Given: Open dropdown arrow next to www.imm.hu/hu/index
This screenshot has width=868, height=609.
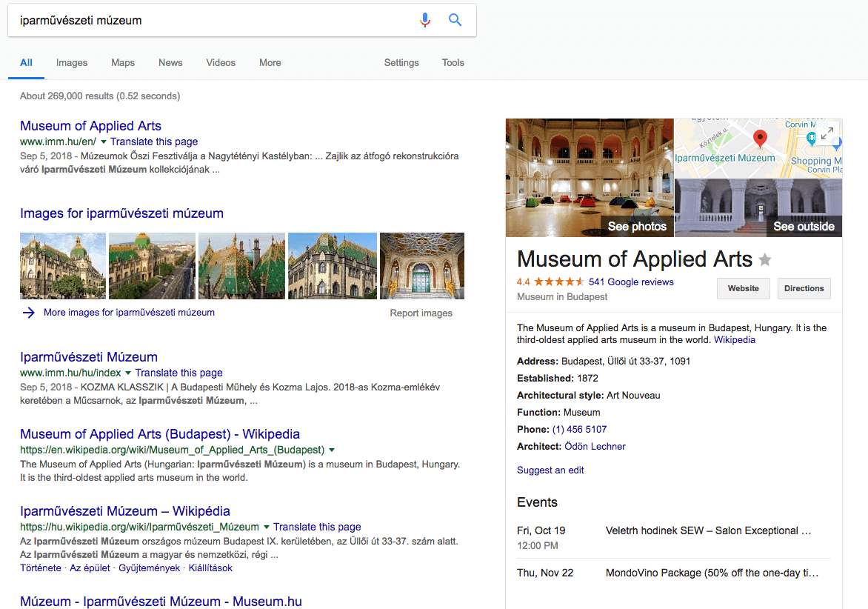Looking at the screenshot, I should click(128, 373).
